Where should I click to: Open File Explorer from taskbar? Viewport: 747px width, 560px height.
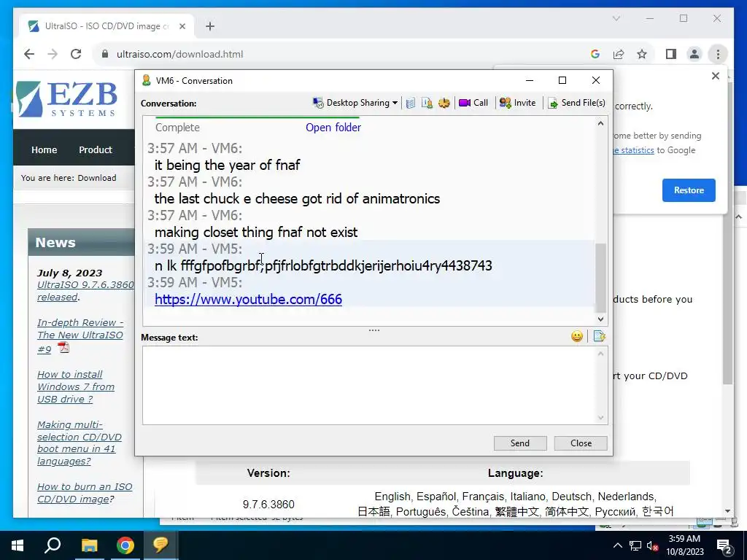pos(89,545)
